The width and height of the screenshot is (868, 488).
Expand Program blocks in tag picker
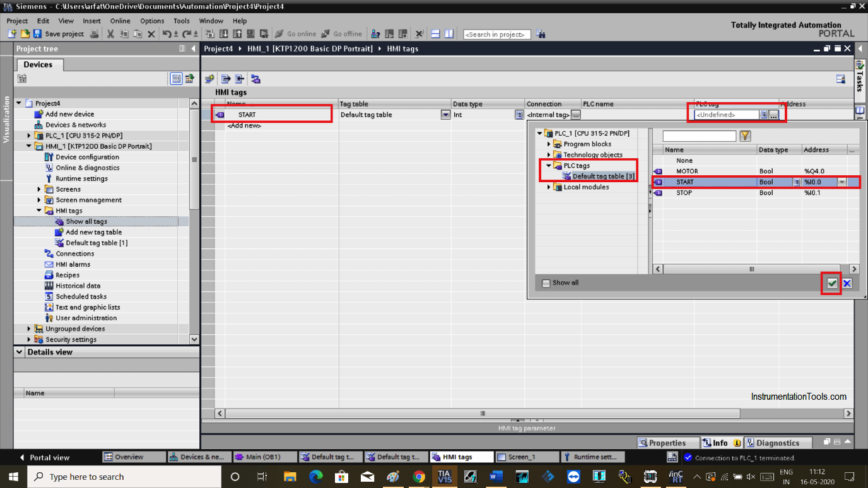coord(549,144)
